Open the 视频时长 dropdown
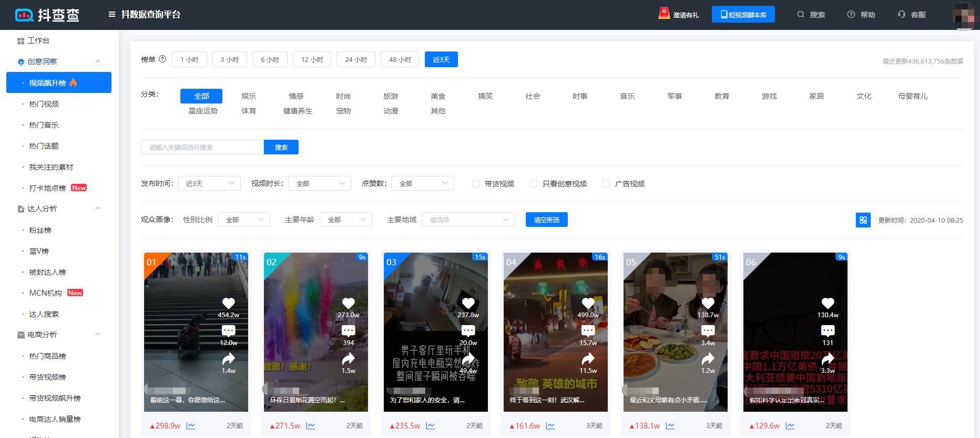 pyautogui.click(x=320, y=183)
